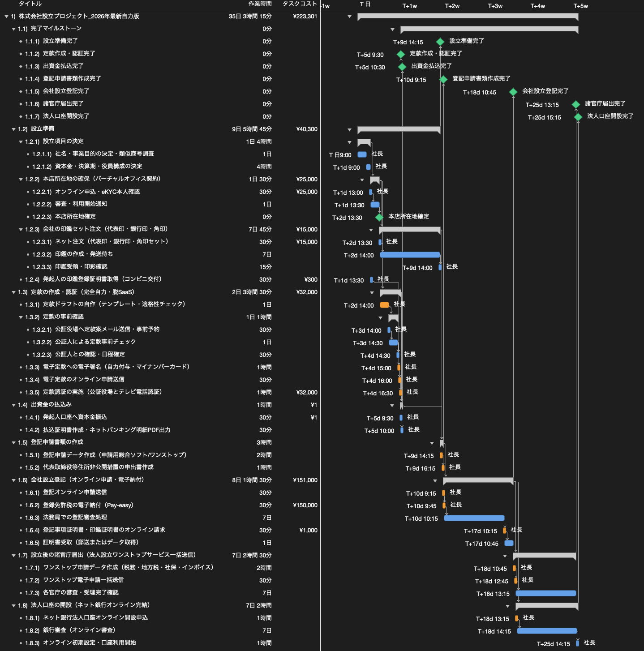The height and width of the screenshot is (651, 644).
Task: Click the orange Gantt bar for 定款ドラフトの自作
Action: (x=384, y=305)
